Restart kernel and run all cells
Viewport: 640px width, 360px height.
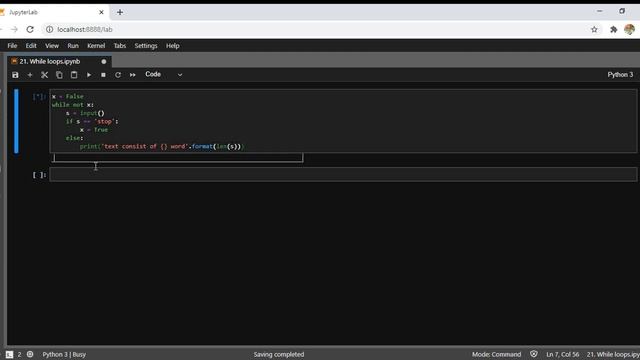click(133, 75)
